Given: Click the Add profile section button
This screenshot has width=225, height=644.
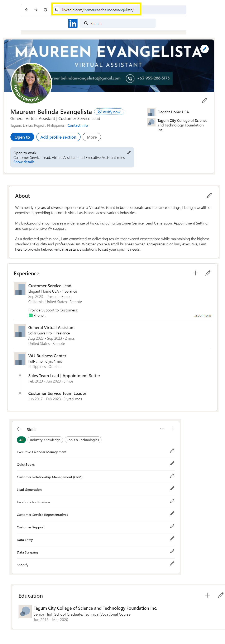Looking at the screenshot, I should (58, 137).
